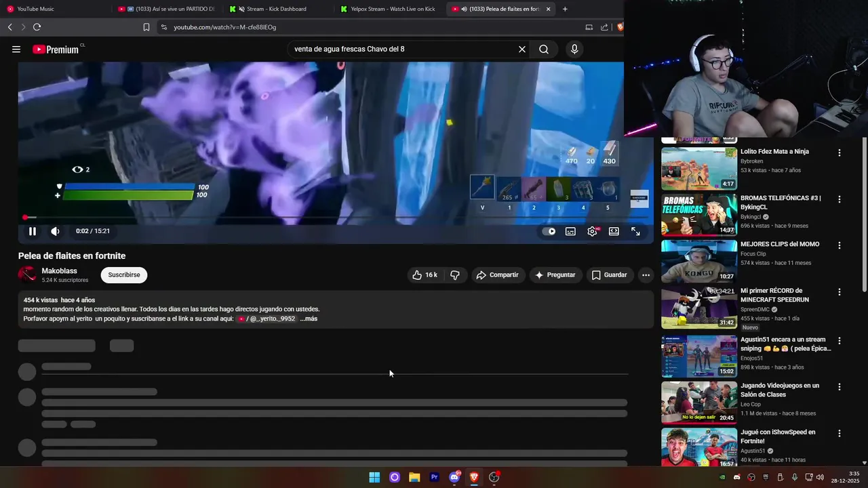Open options menu for Minecraft speedrun video
Image resolution: width=868 pixels, height=488 pixels.
coord(840,292)
